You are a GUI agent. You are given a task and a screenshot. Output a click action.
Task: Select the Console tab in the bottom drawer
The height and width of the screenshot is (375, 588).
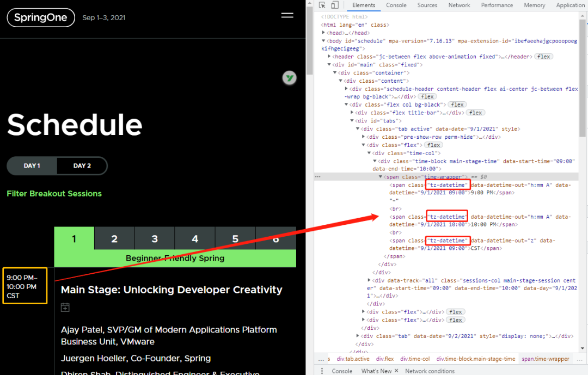pyautogui.click(x=342, y=371)
